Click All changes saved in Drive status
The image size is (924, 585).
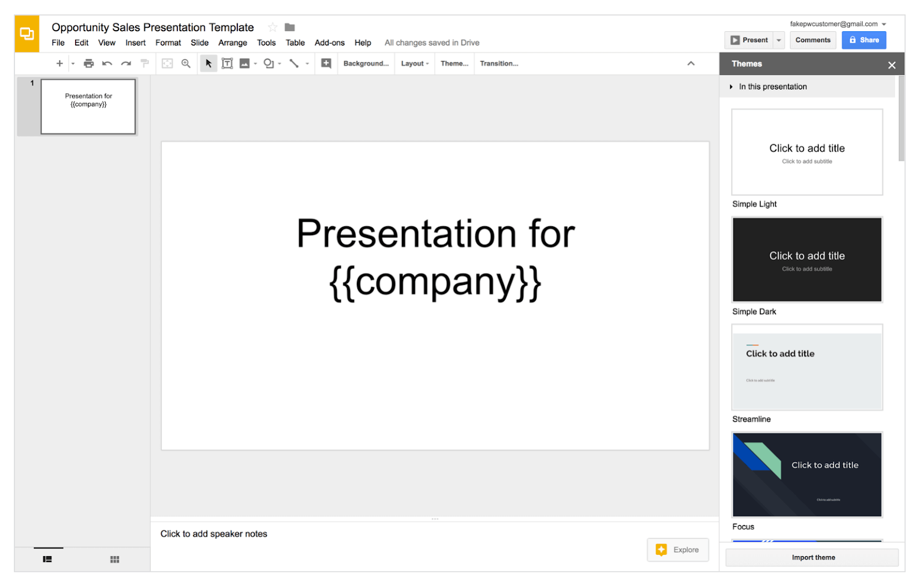coord(432,43)
